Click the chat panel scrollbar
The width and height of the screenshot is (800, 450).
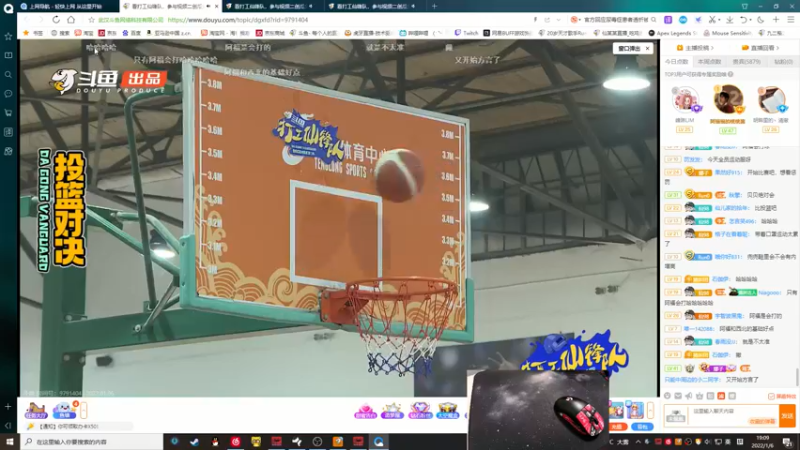point(797,377)
